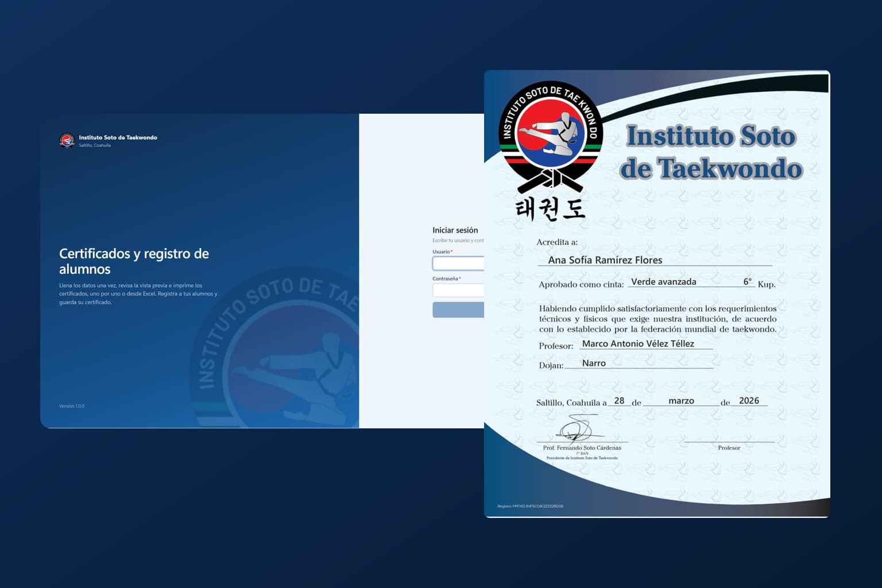Click the "Versión 1.0.0" label

point(72,406)
